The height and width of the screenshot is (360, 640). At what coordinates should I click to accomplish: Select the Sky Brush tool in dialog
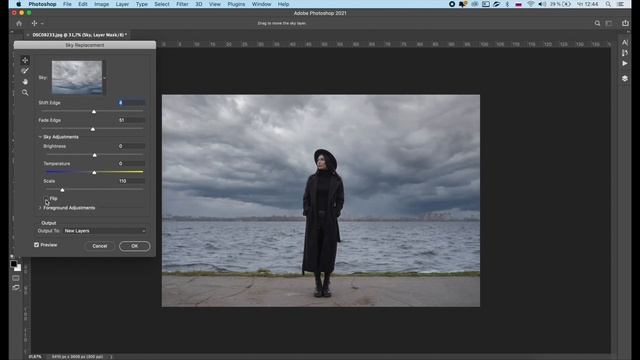click(x=25, y=71)
